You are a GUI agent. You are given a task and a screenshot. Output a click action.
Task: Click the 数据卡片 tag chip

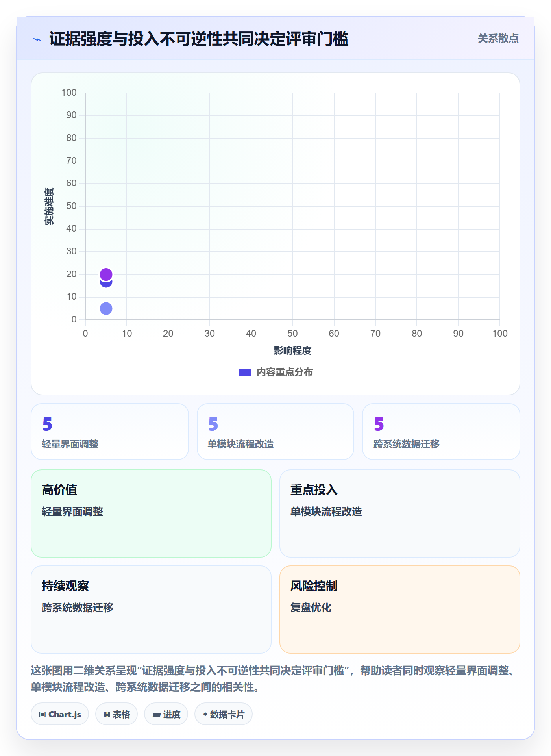point(224,714)
